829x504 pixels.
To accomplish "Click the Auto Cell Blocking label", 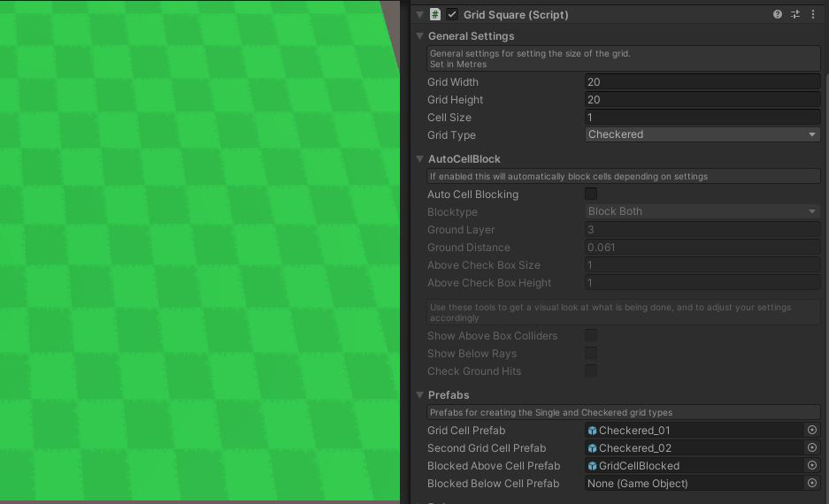I will 472,194.
